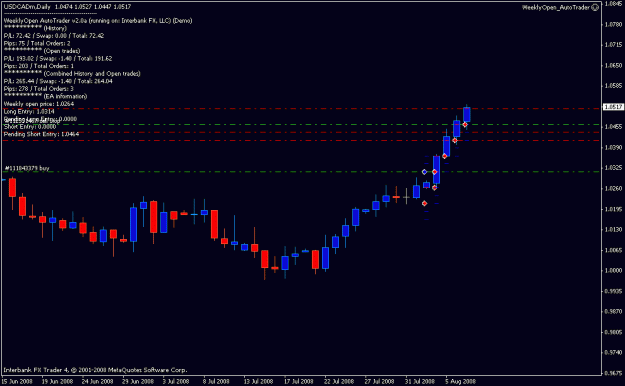Click the P/L: 193.02 open trades line
Viewport: 625px width, 386px height.
pyautogui.click(x=58, y=59)
